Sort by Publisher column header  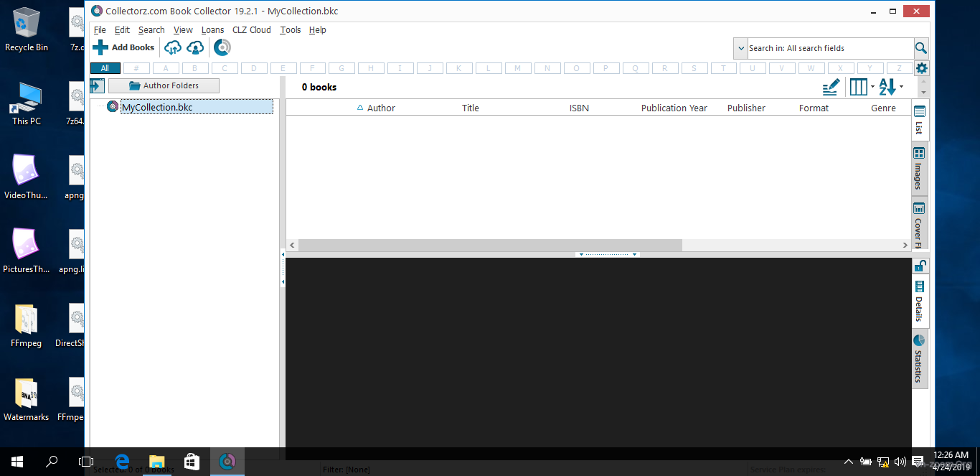point(746,108)
